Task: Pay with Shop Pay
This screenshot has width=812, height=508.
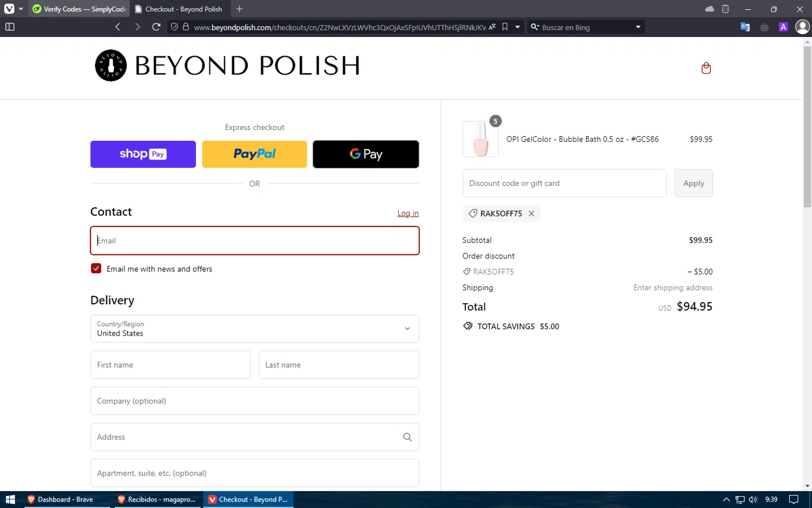Action: 143,154
